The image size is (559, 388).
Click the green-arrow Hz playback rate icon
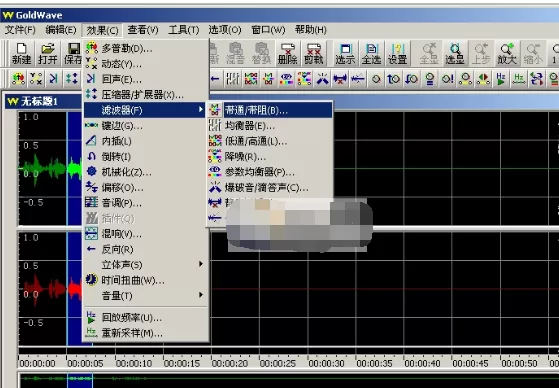[x=501, y=79]
